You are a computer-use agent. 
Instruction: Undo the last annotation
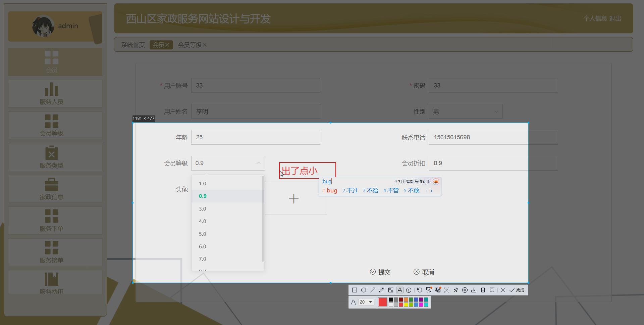420,290
